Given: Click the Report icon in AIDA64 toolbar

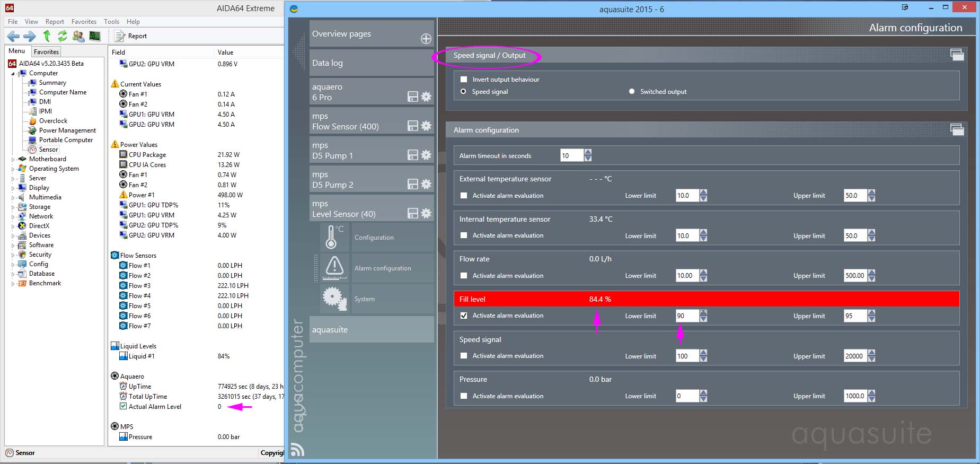Looking at the screenshot, I should coord(120,36).
